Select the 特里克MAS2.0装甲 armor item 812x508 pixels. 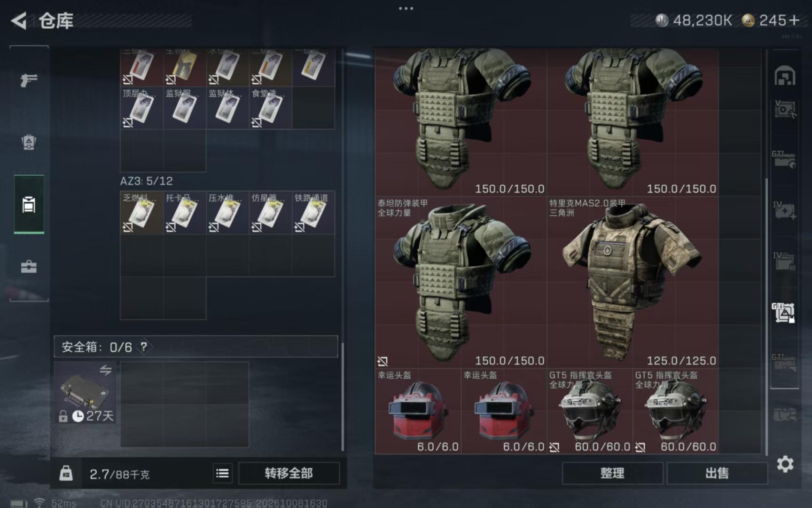pyautogui.click(x=632, y=282)
